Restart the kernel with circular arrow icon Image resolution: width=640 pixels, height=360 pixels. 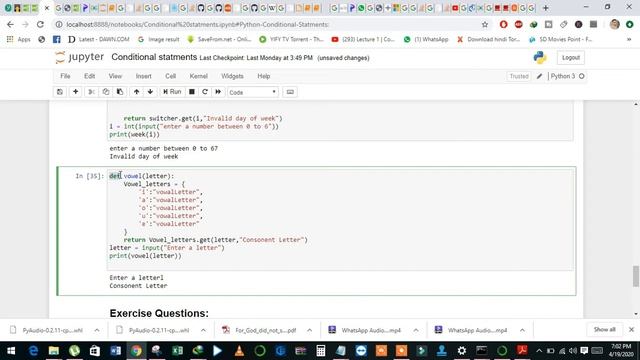(x=205, y=92)
